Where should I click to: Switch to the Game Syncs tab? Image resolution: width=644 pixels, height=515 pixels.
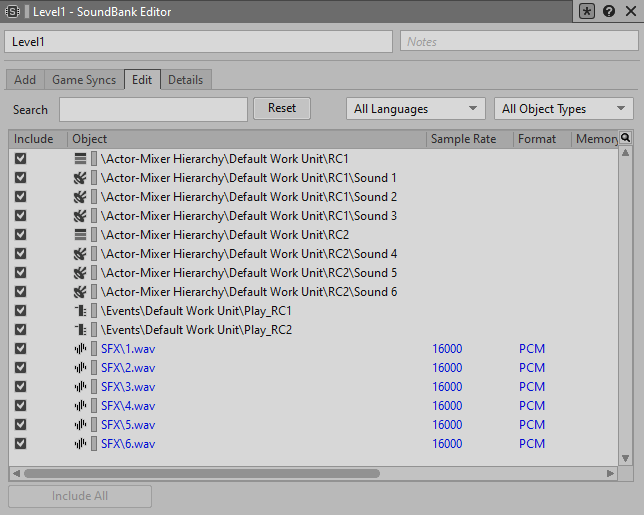(84, 80)
